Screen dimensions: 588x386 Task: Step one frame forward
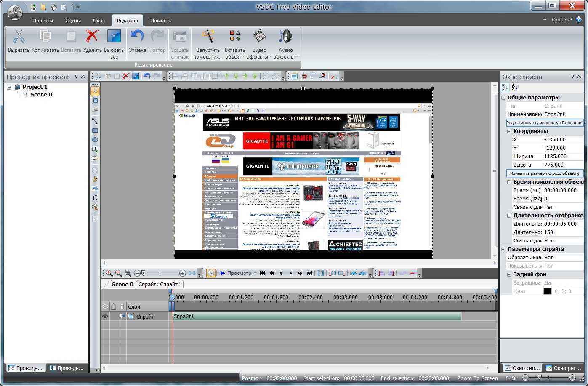tap(290, 273)
